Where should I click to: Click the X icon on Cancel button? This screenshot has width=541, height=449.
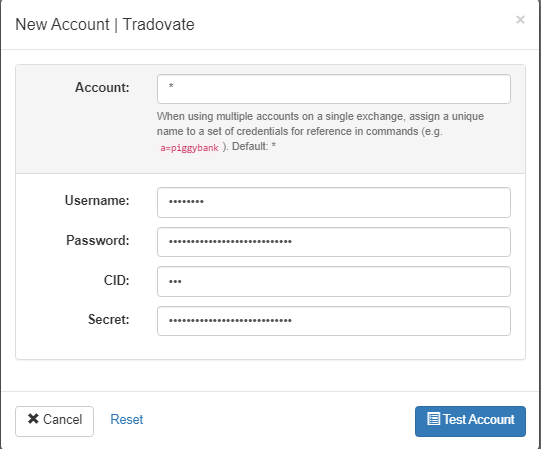[x=33, y=419]
